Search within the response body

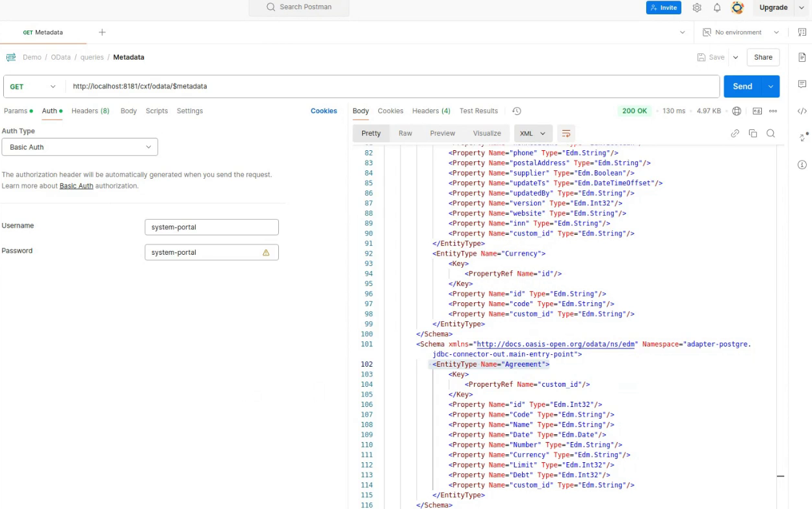pos(770,133)
